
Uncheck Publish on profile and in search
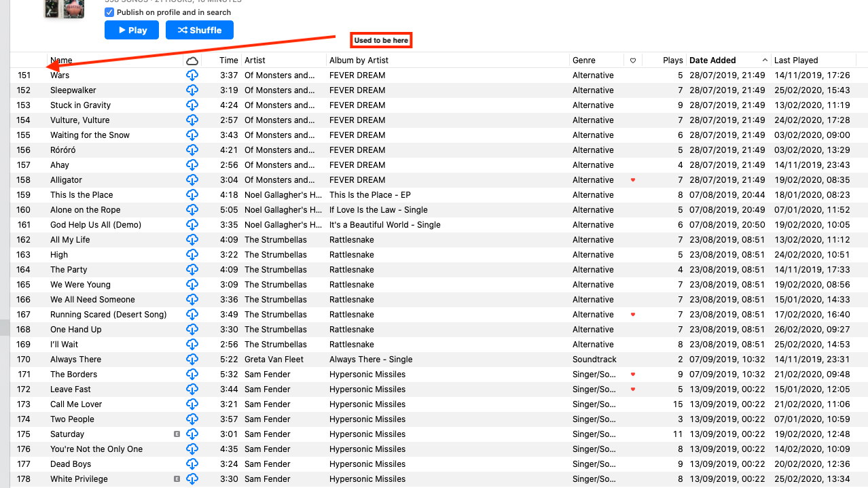coord(109,12)
